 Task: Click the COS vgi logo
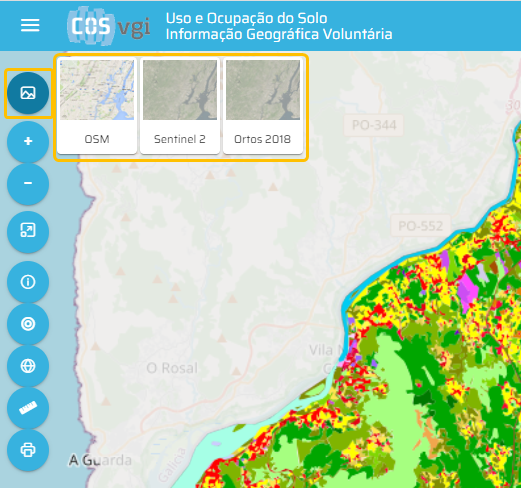pyautogui.click(x=109, y=26)
